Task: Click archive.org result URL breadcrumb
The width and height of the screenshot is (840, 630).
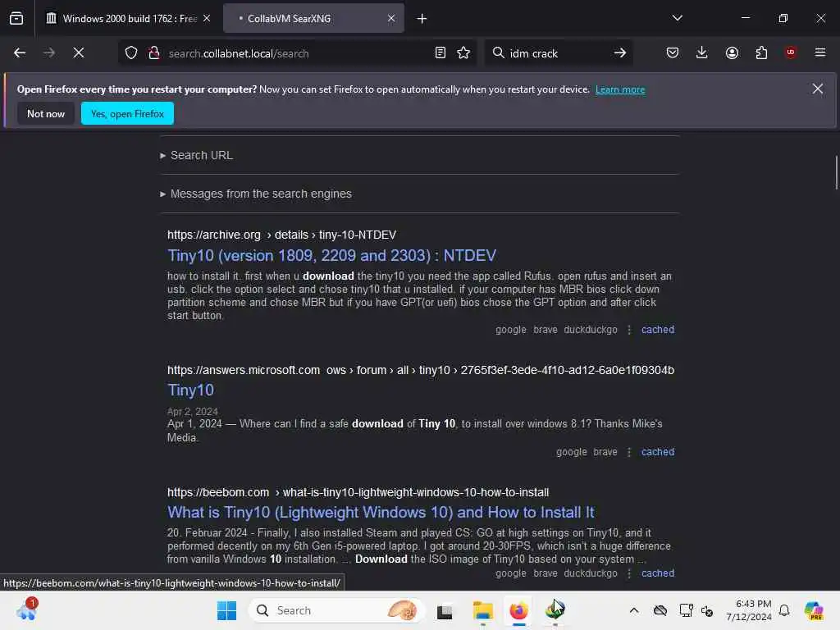Action: tap(281, 235)
